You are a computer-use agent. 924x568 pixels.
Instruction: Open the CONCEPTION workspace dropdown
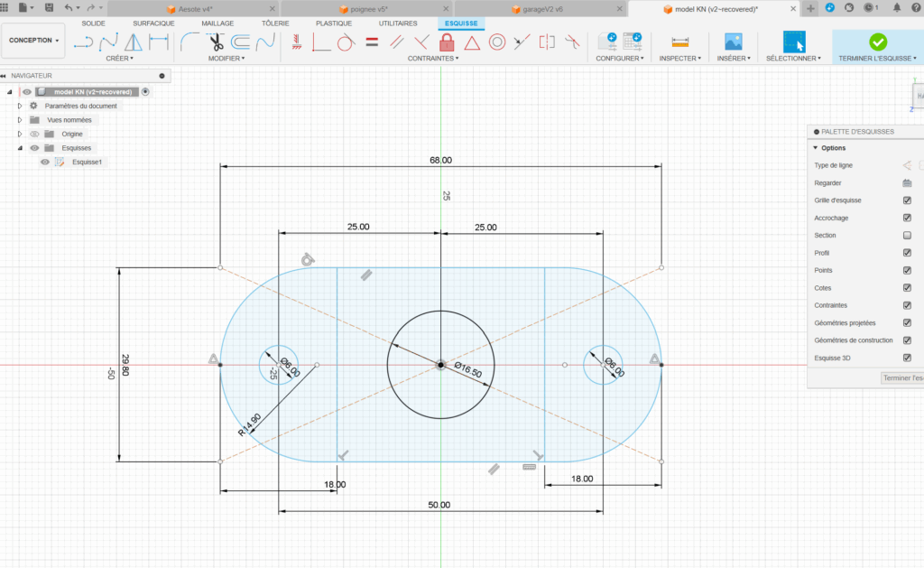click(33, 40)
